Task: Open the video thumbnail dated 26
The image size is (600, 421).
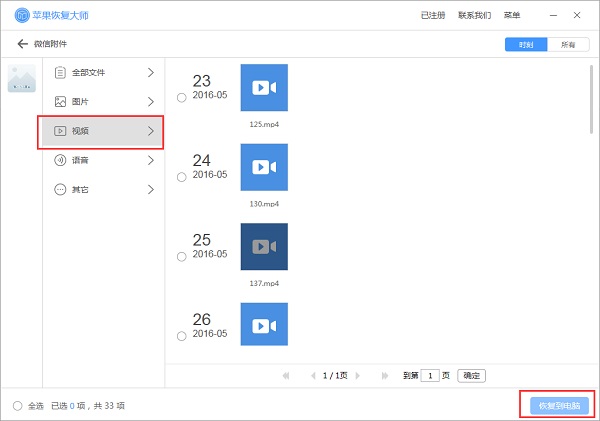Action: click(x=264, y=324)
